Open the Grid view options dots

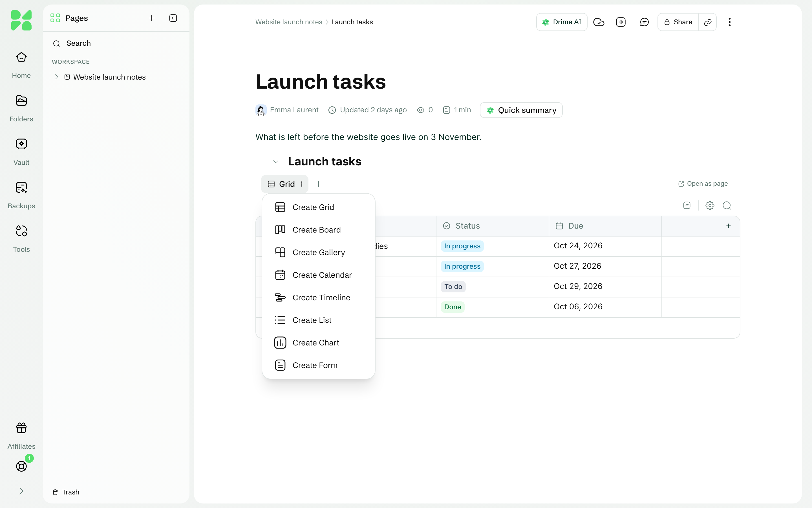(302, 184)
